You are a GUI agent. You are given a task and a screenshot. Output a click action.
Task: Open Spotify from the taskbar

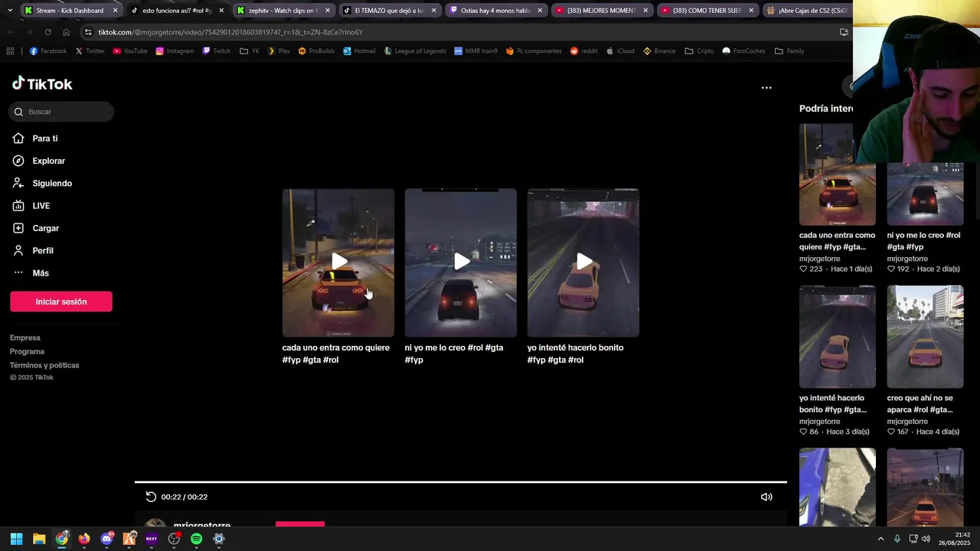pyautogui.click(x=196, y=539)
